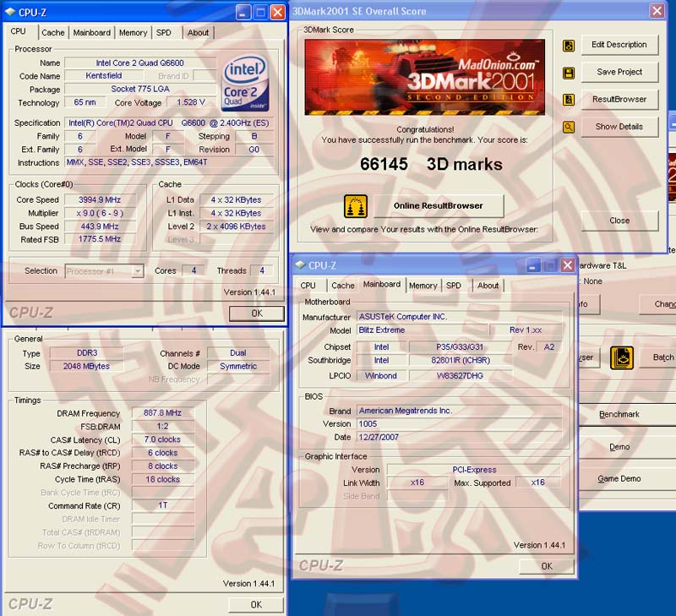Image resolution: width=676 pixels, height=616 pixels.
Task: Click the Graphic Interface Version PCI-Express
Action: pyautogui.click(x=474, y=470)
